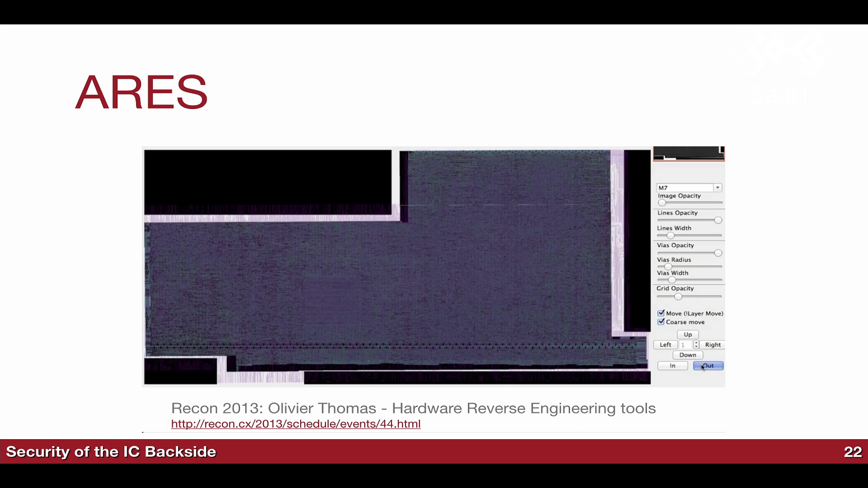Click the 'Security of the IC Backside' footer
Screen dimensions: 868x488
111,452
